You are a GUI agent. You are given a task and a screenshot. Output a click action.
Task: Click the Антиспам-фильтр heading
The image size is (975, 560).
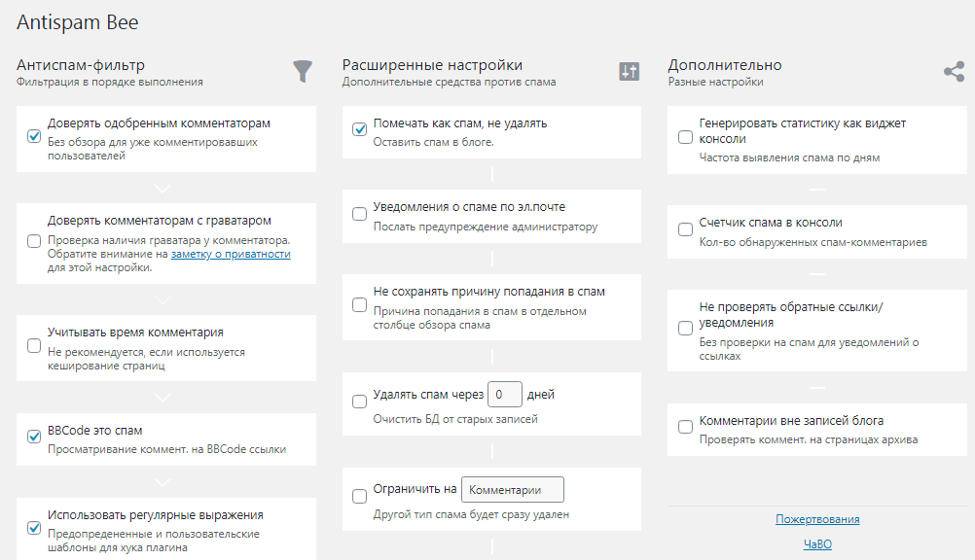pos(81,64)
